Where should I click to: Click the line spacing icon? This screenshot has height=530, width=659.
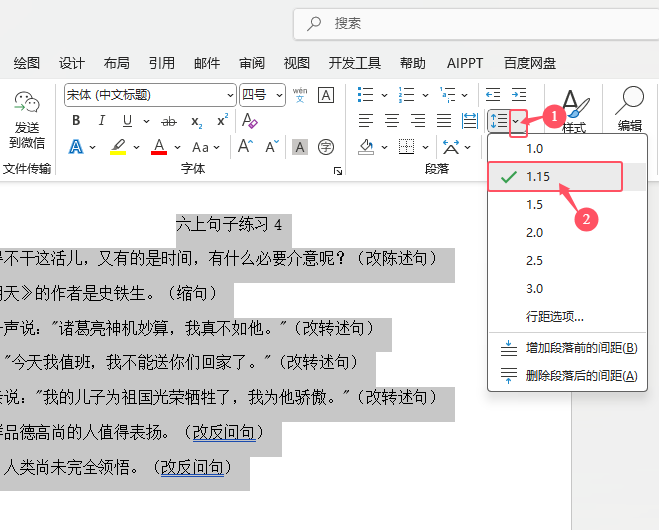tap(499, 121)
